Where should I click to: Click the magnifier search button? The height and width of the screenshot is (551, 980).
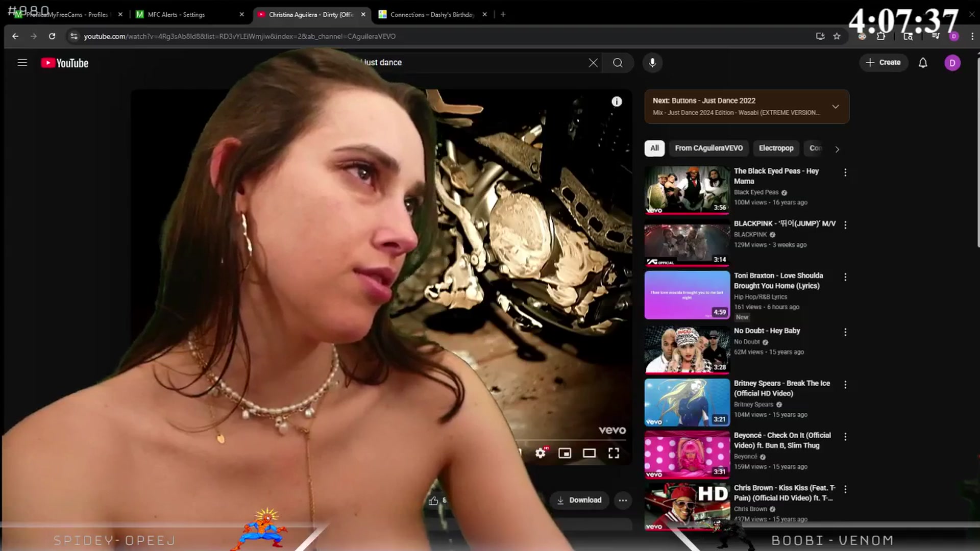point(618,63)
